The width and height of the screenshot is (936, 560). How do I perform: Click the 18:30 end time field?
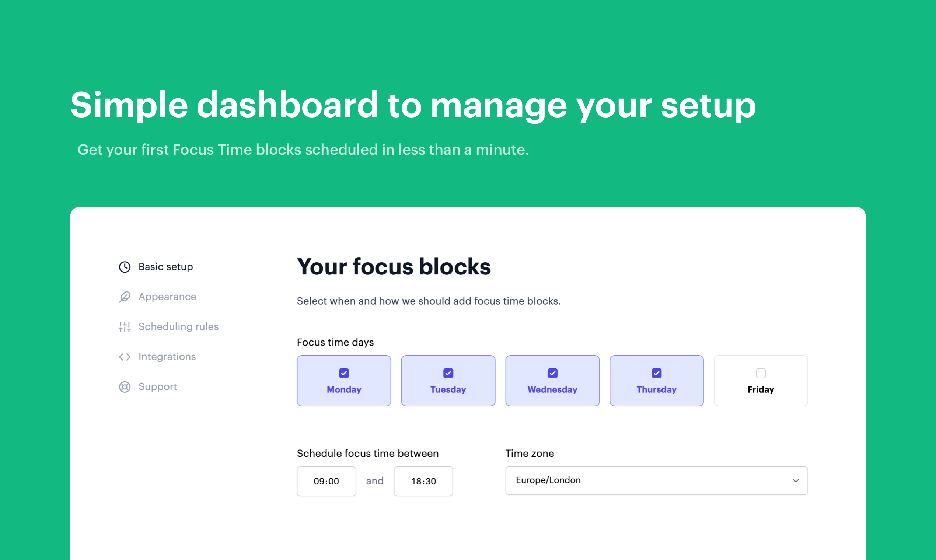423,481
